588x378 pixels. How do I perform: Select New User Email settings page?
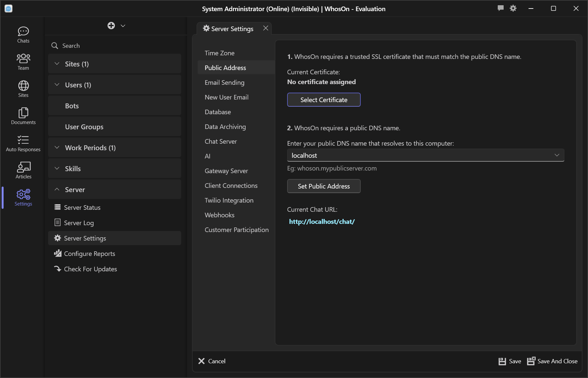(236, 97)
